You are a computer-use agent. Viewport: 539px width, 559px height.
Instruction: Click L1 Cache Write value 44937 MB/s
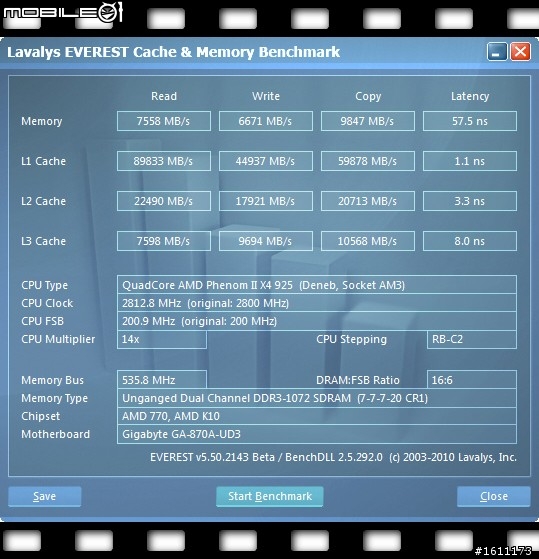click(266, 161)
